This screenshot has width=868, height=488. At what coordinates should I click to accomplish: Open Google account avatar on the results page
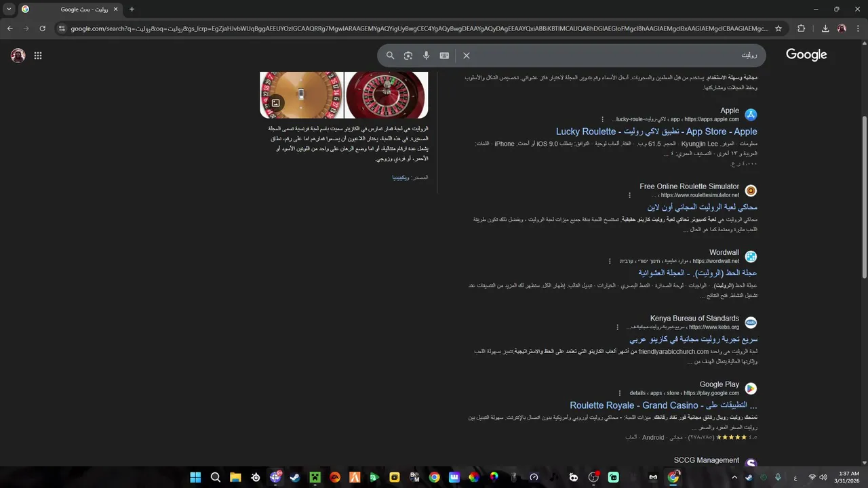tap(18, 56)
